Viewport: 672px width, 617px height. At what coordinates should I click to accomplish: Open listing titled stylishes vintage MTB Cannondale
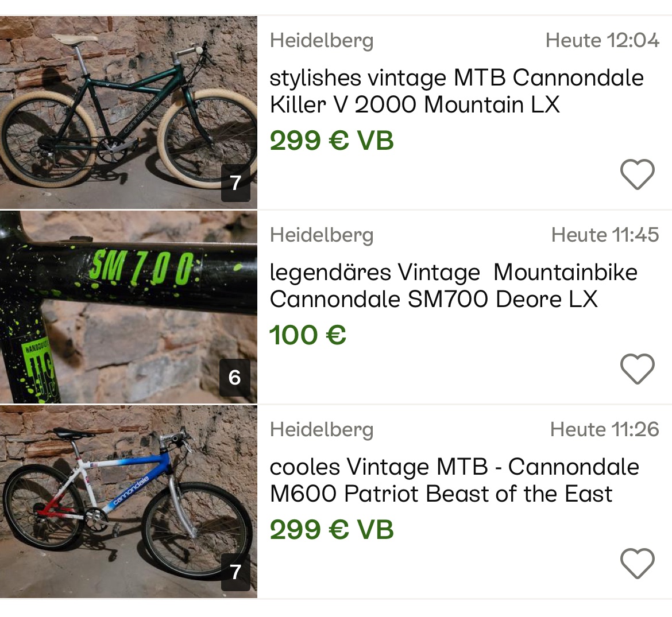click(457, 91)
